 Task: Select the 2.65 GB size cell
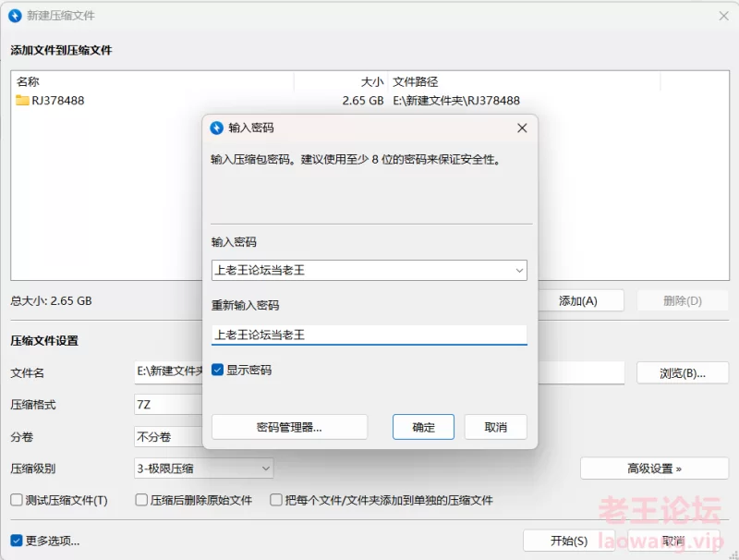pyautogui.click(x=363, y=101)
